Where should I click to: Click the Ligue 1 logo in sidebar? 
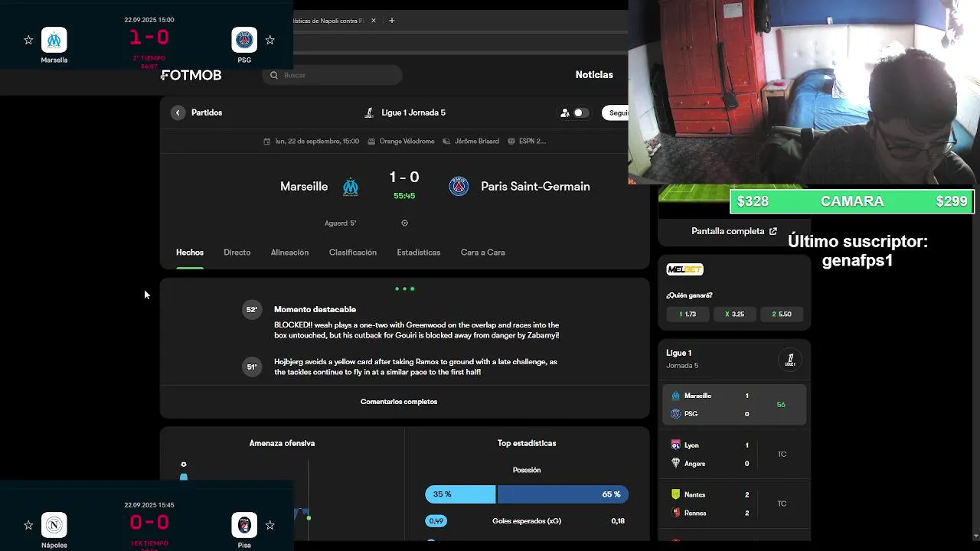(790, 359)
